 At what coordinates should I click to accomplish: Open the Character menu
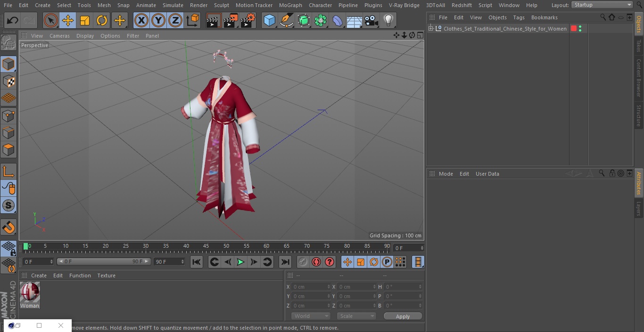321,5
